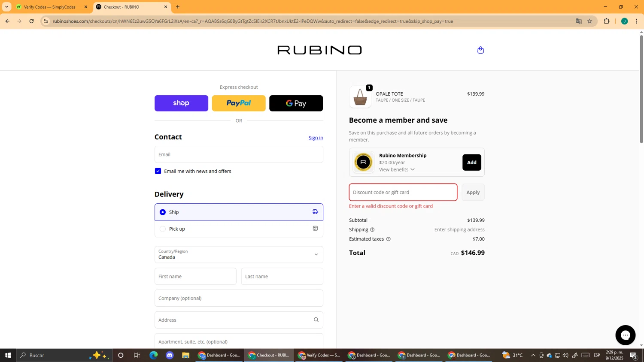Apply the discount code

473,192
